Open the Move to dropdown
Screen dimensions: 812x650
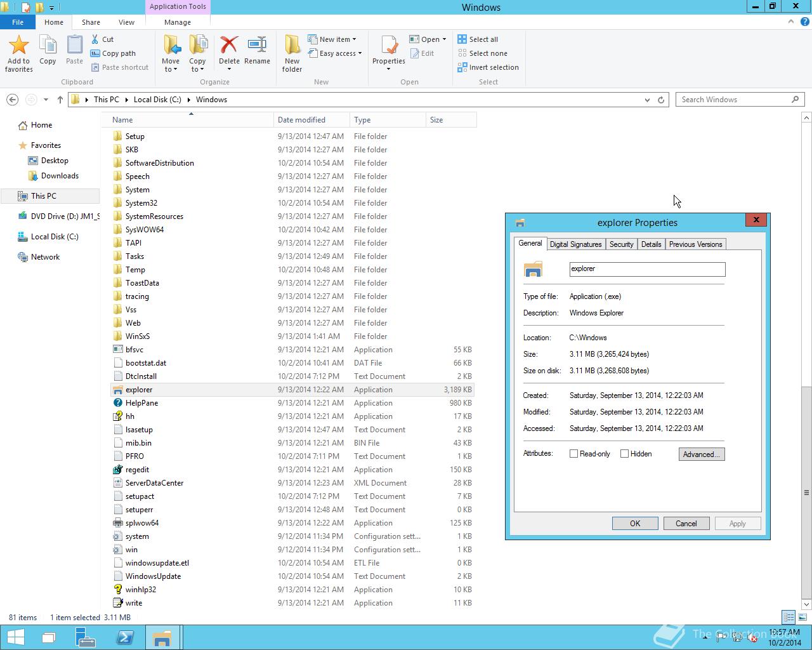coord(171,65)
